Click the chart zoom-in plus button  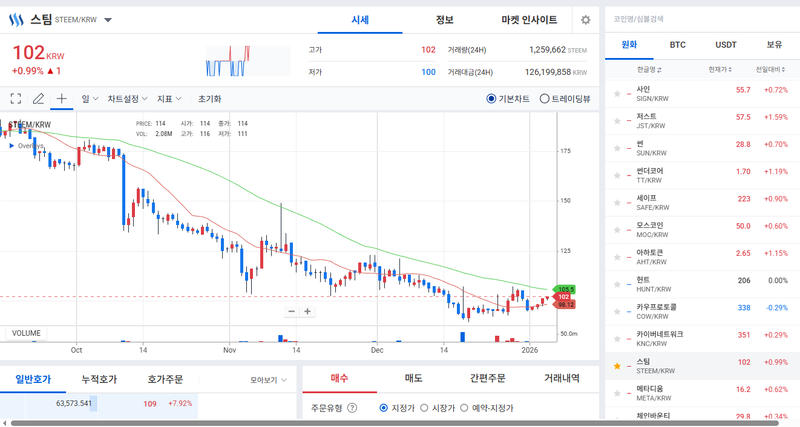click(x=308, y=311)
